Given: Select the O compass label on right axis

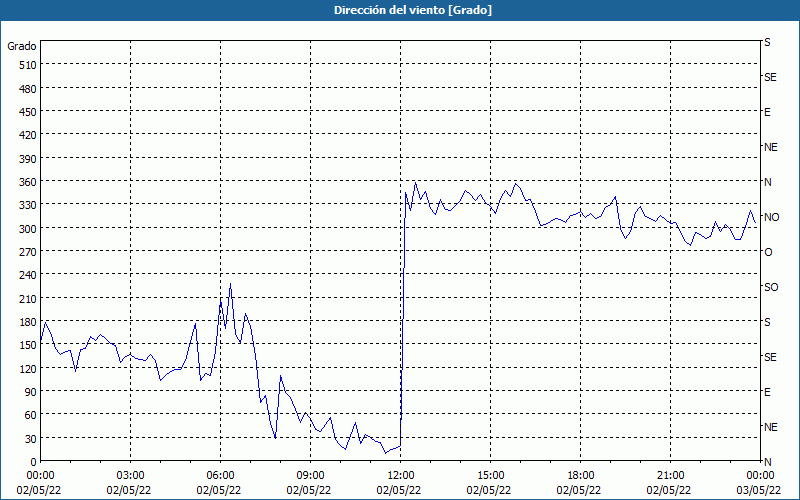Looking at the screenshot, I should (x=768, y=252).
